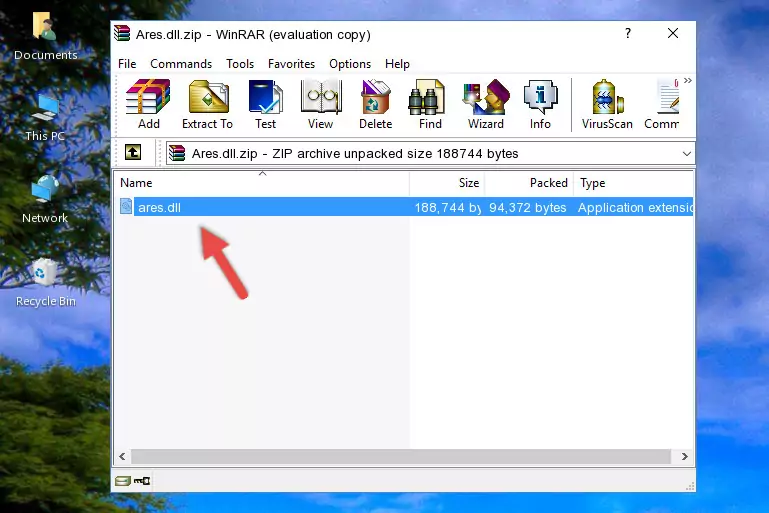Click the WinRAR title bar icon

pos(122,33)
